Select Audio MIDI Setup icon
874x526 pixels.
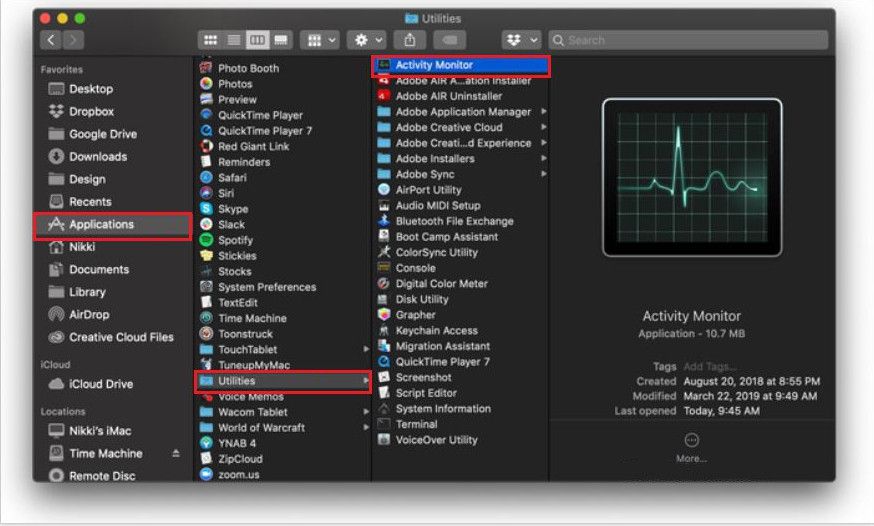pyautogui.click(x=383, y=205)
